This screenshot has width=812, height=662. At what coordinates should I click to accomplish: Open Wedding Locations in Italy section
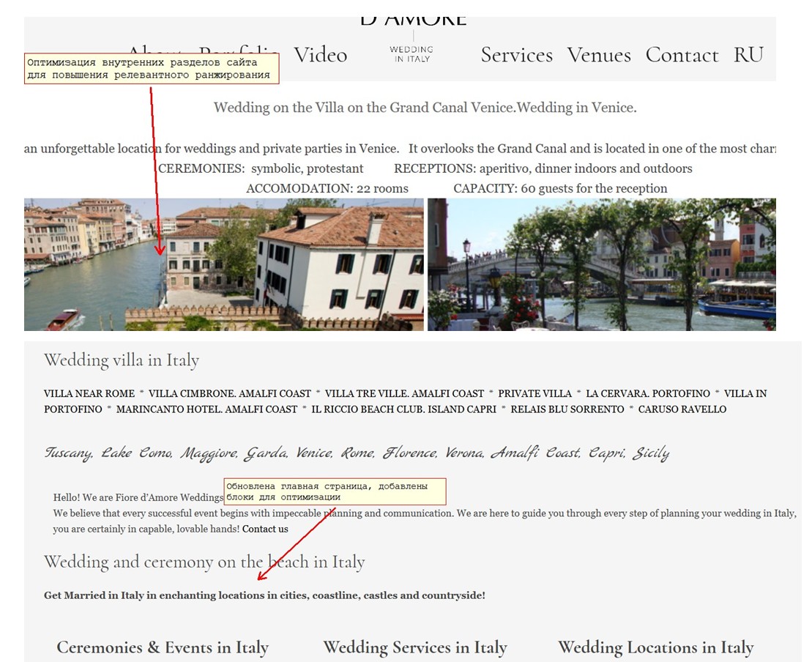[x=655, y=647]
